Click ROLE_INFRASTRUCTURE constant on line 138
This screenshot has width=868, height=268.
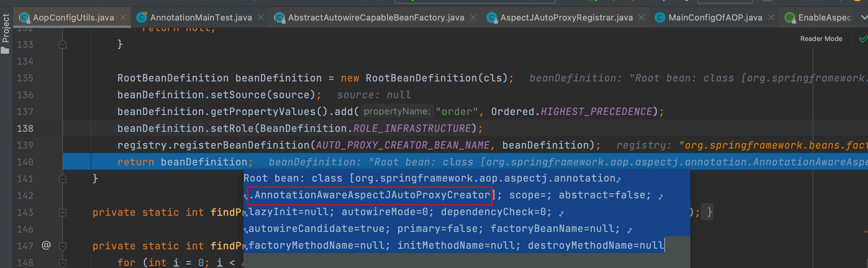click(412, 129)
